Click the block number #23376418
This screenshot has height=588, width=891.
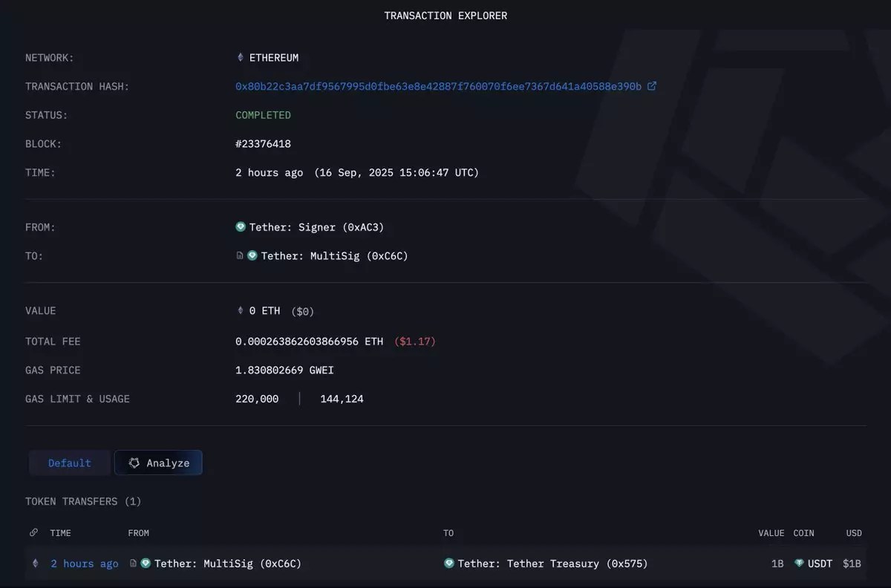[263, 144]
